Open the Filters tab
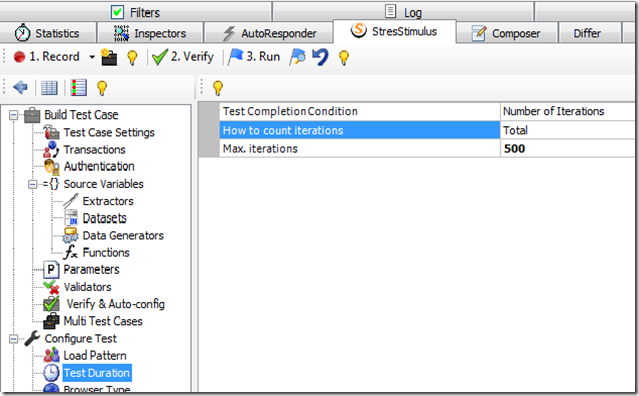The width and height of the screenshot is (639, 396). (x=135, y=12)
